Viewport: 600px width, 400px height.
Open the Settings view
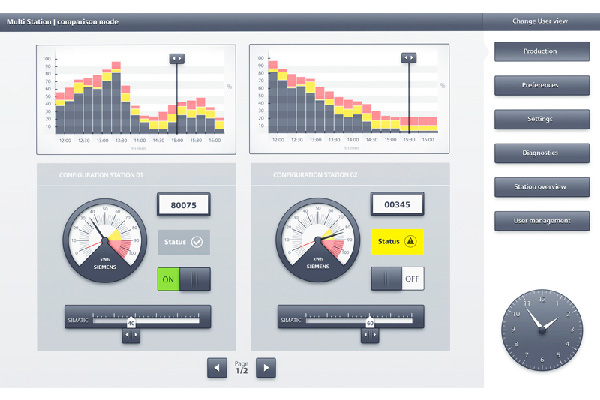pos(541,119)
